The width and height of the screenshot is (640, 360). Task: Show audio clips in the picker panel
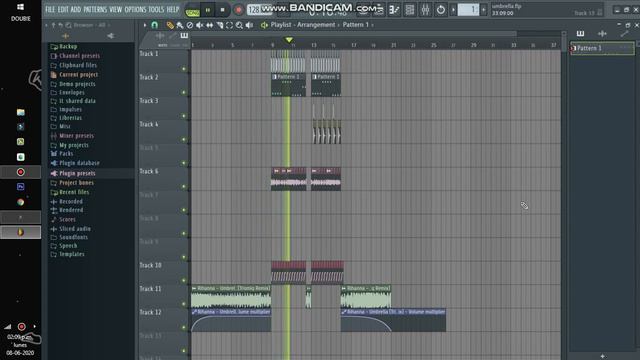click(602, 33)
